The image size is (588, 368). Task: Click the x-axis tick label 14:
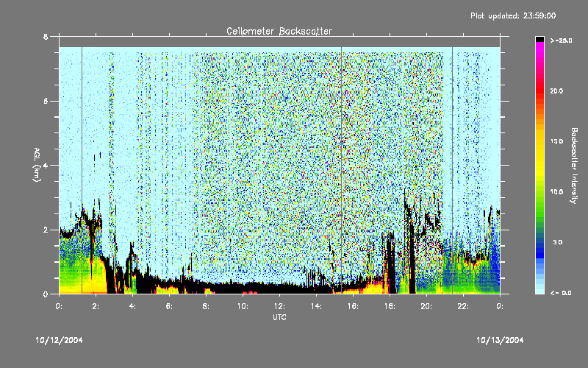pyautogui.click(x=316, y=306)
